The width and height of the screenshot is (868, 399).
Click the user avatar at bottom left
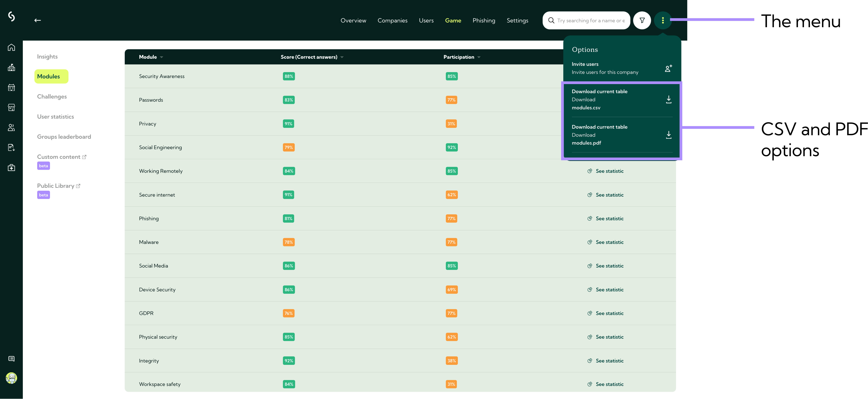coord(11,378)
